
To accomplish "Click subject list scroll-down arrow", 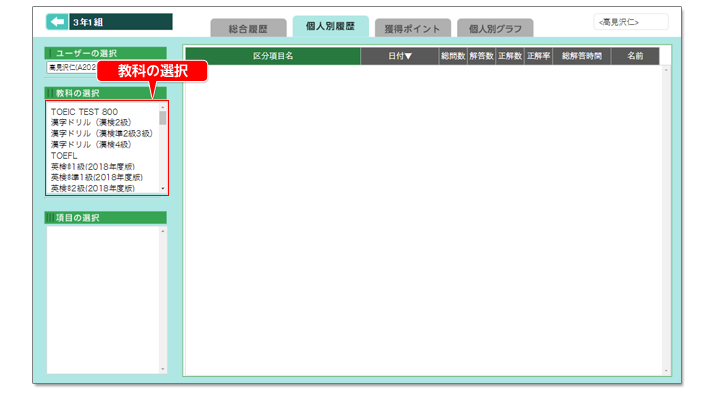I will 163,188.
